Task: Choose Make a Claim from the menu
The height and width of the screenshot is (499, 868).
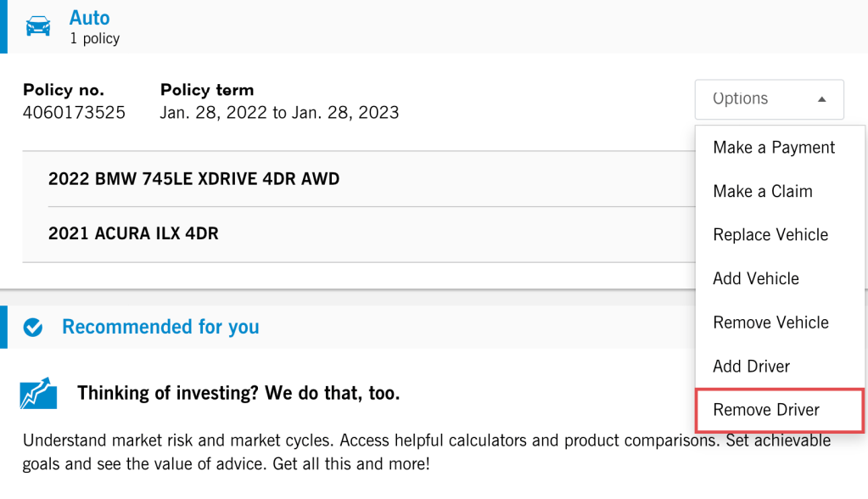Action: [762, 191]
